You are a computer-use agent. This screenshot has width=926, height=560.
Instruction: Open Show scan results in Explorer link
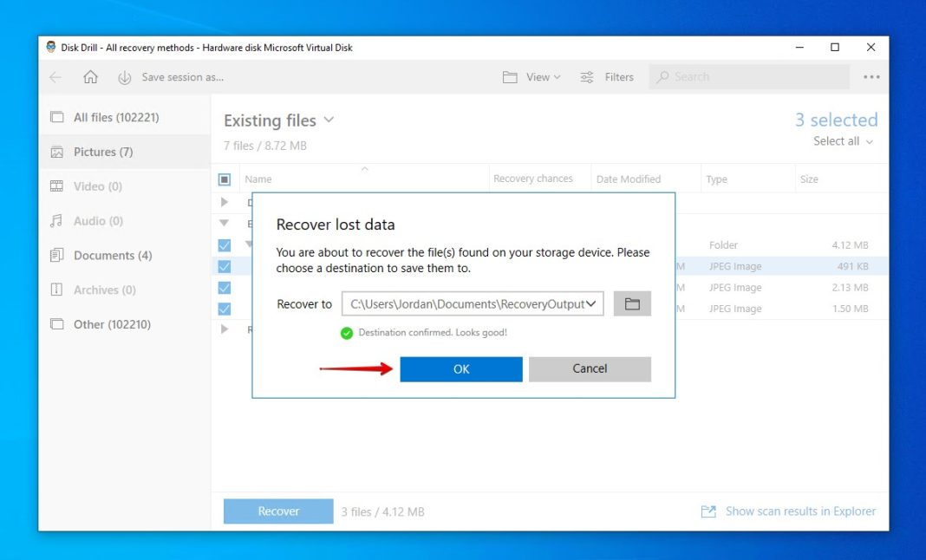pos(800,511)
